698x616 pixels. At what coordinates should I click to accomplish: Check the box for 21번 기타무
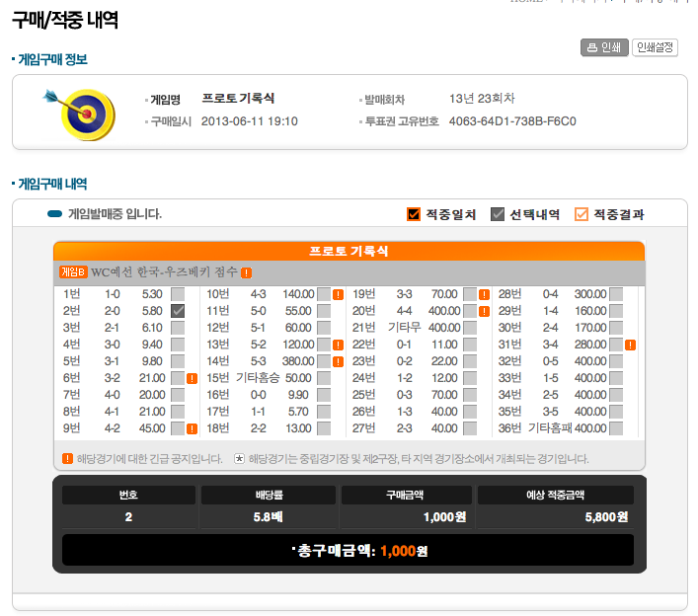(x=470, y=328)
